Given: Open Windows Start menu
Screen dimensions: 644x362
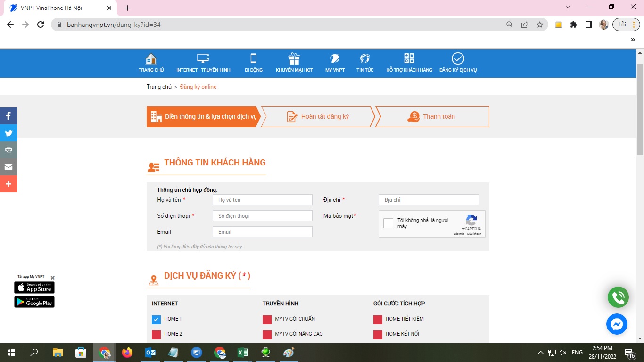Looking at the screenshot, I should tap(11, 353).
